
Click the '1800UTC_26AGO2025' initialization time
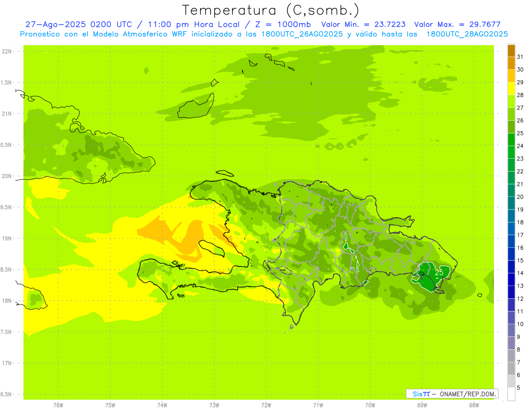301,34
